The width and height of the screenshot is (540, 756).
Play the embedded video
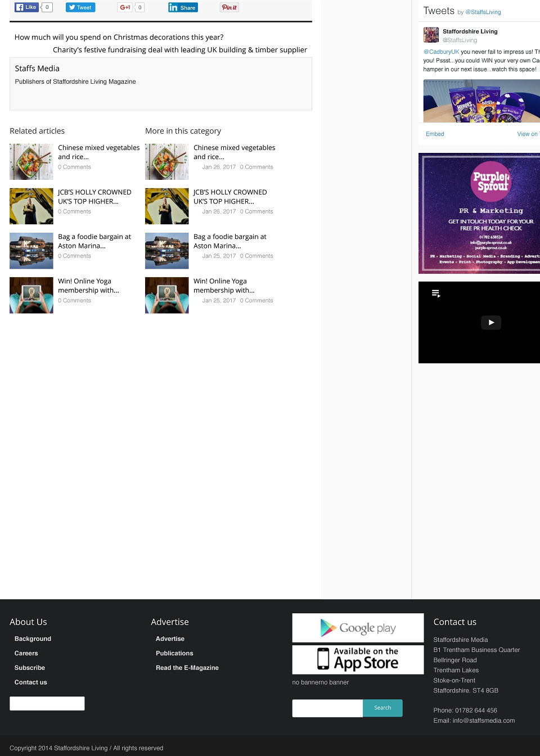tap(491, 323)
